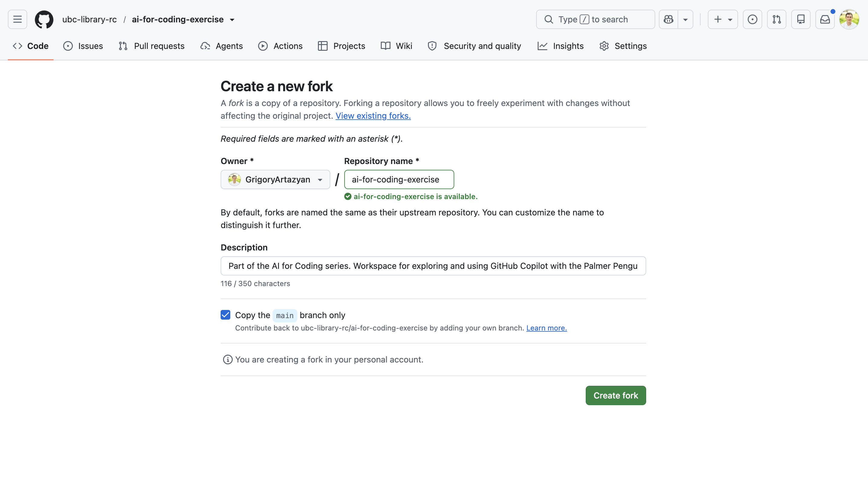
Task: Go to GitHub homepage via Octocat logo
Action: 44,19
